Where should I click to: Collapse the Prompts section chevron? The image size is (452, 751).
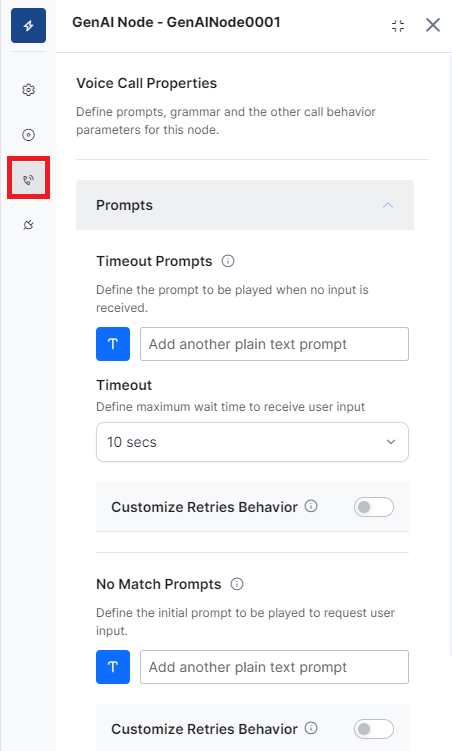click(388, 205)
